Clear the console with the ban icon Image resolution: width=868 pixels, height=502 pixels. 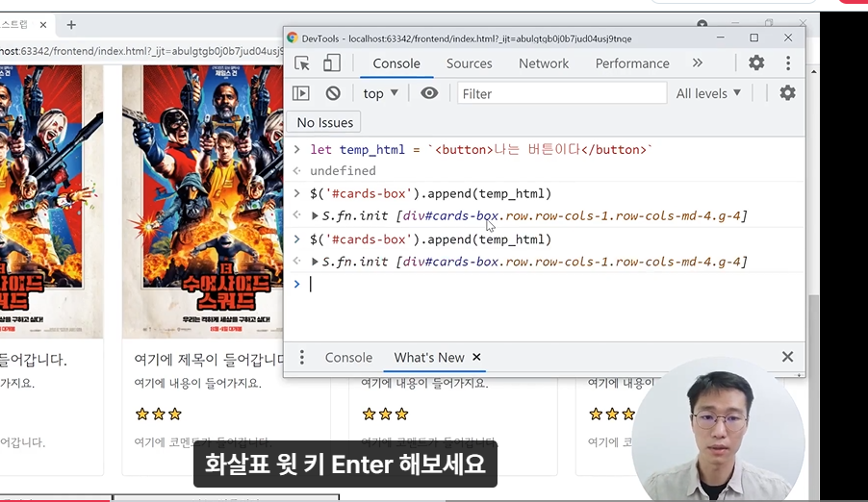(333, 93)
